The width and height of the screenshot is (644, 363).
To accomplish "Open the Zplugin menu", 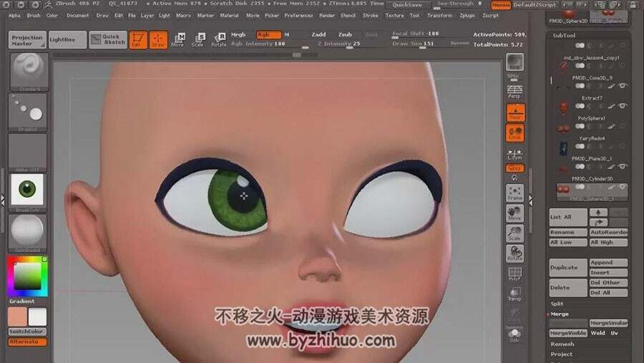I will coord(467,16).
